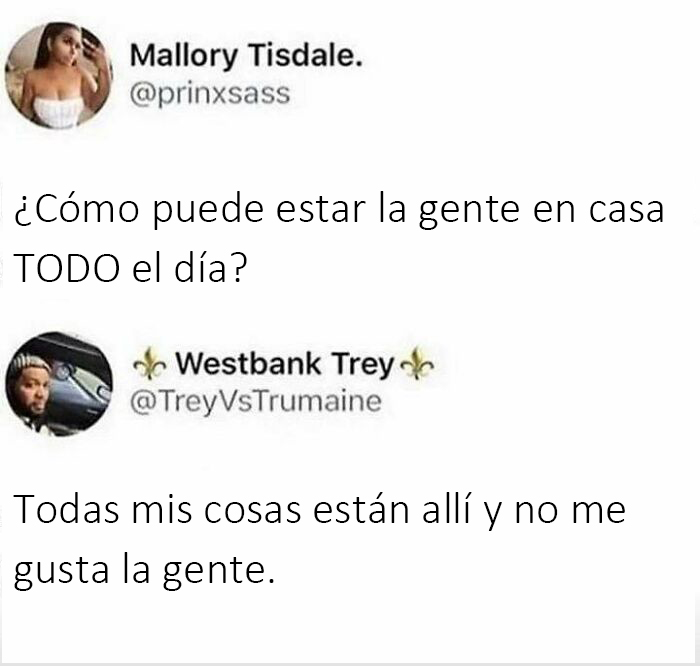Click the word TODO in first tweet
700x666 pixels.
(x=67, y=269)
